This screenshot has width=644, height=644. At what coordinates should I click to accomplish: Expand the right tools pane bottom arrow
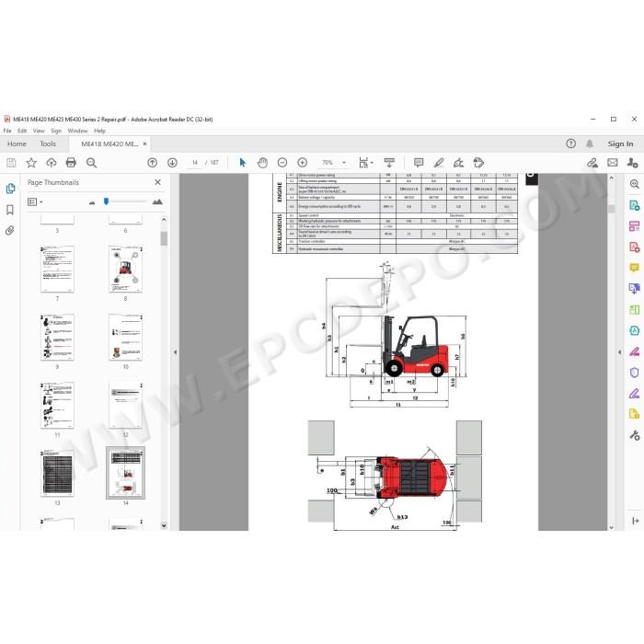click(x=635, y=521)
